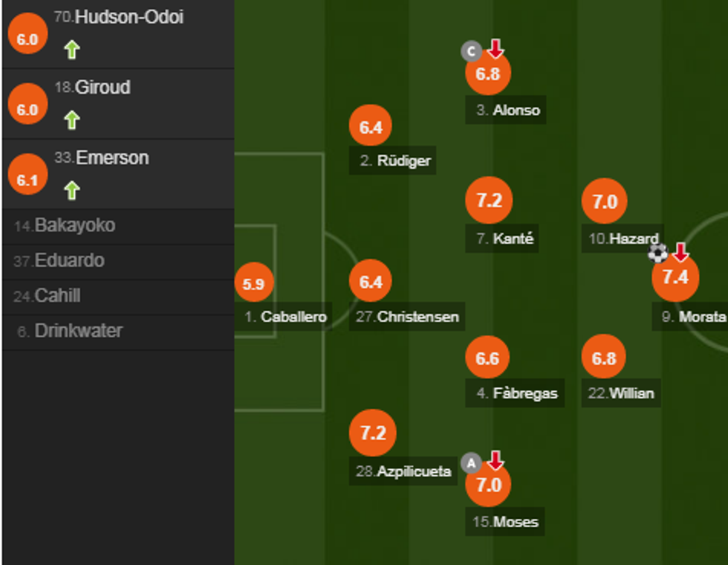The image size is (728, 565).
Task: Select Eduardo in the bench list
Action: tap(69, 260)
